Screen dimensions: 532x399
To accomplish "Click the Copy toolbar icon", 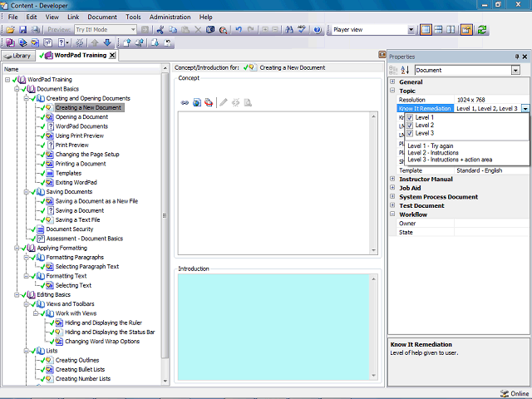I will 173,30.
